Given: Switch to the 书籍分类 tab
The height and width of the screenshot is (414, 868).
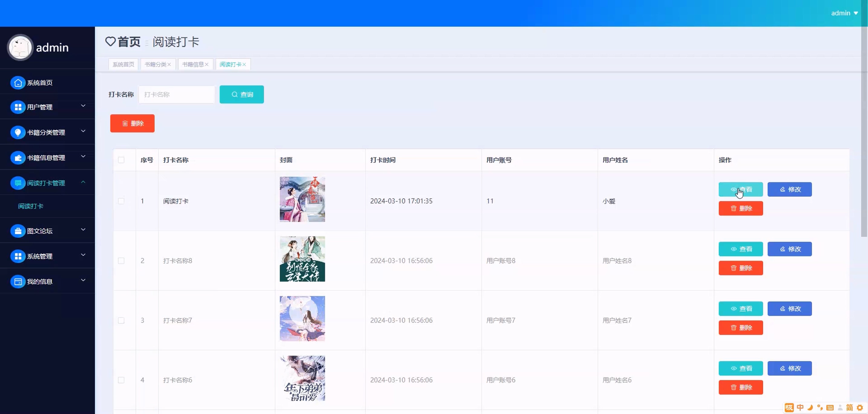Looking at the screenshot, I should point(156,64).
